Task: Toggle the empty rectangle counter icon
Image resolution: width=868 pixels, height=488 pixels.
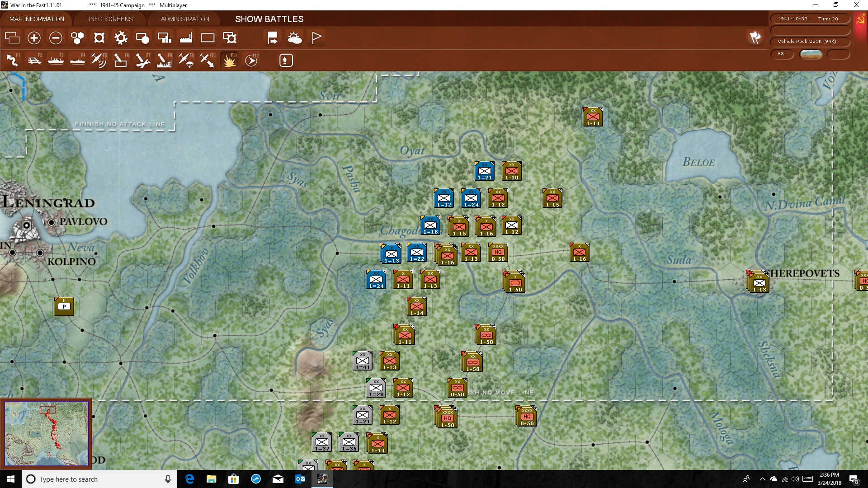Action: pos(208,38)
